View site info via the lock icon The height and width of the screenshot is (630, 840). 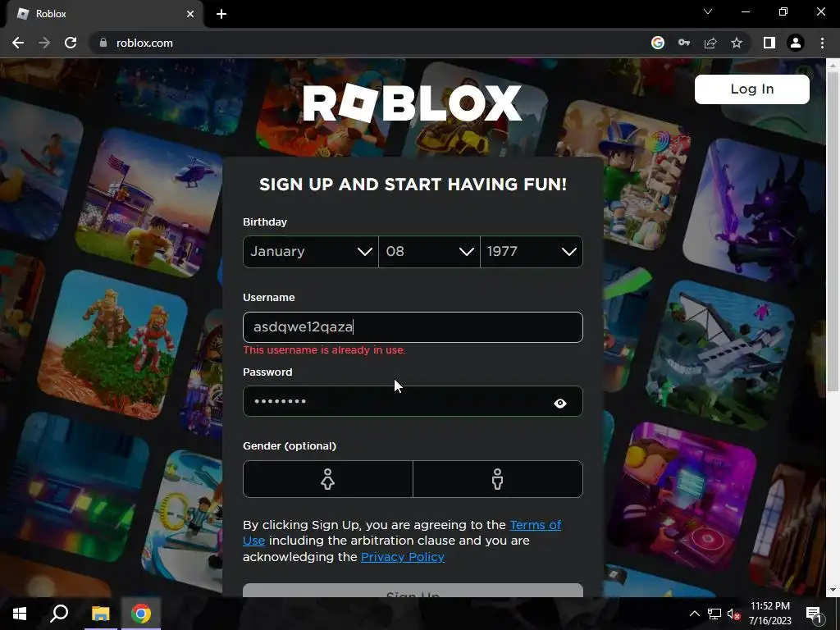tap(103, 43)
